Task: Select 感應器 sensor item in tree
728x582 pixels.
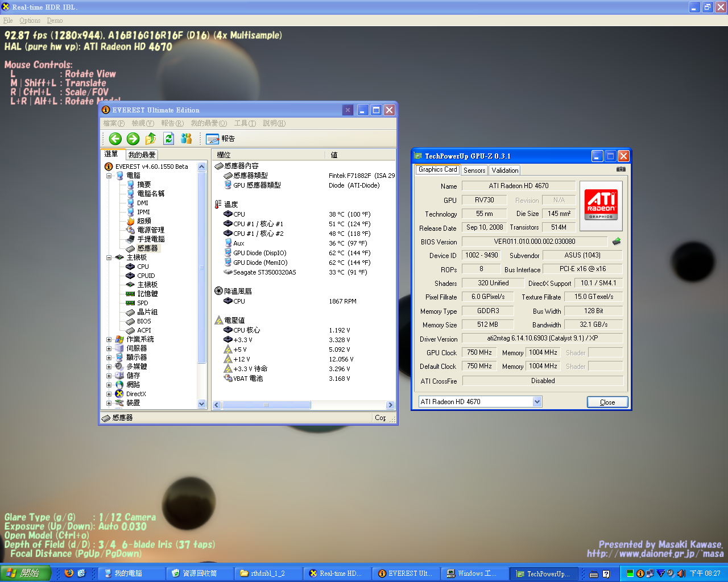Action: 147,248
